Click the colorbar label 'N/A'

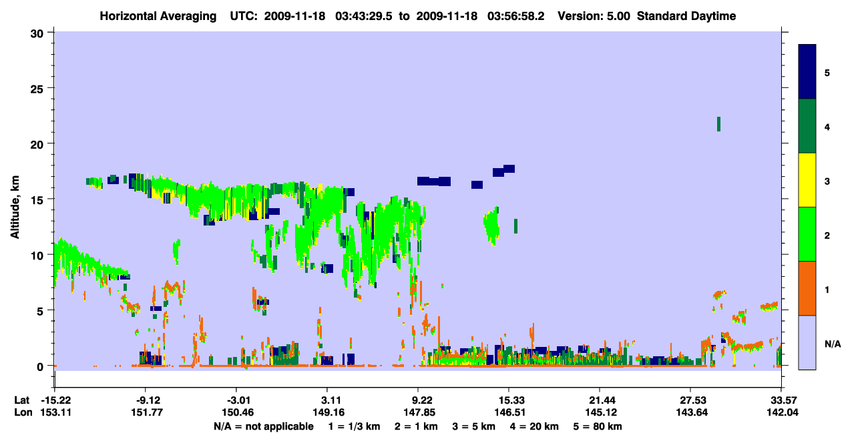pos(832,344)
